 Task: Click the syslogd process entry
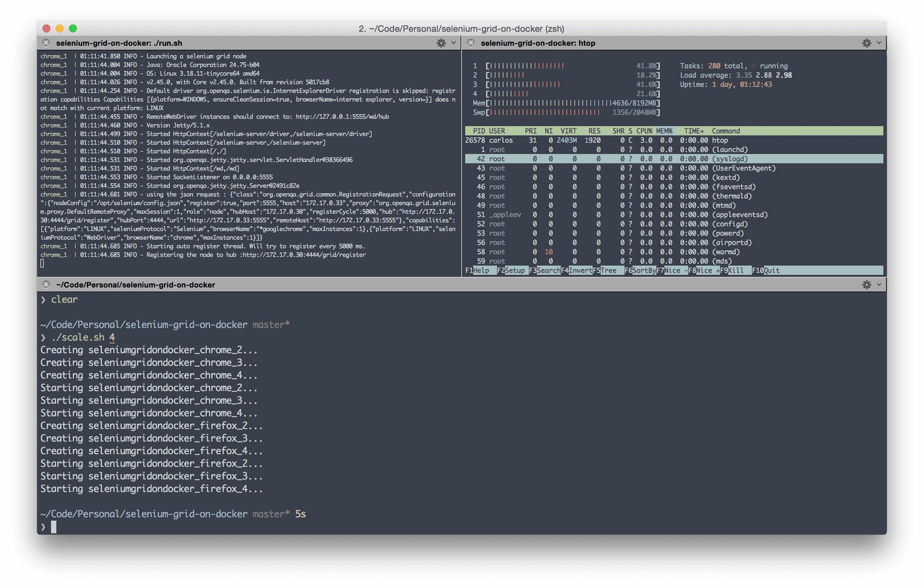pos(674,158)
